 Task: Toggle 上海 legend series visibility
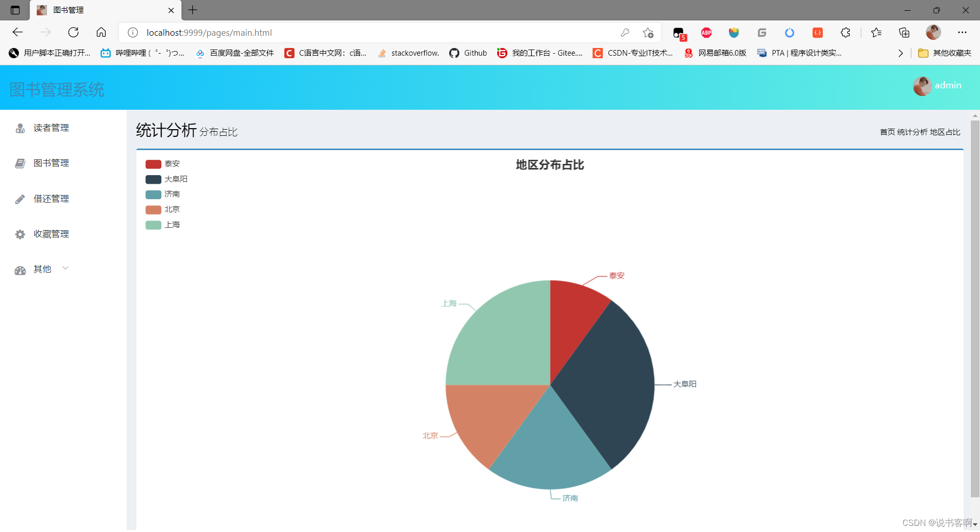click(162, 225)
